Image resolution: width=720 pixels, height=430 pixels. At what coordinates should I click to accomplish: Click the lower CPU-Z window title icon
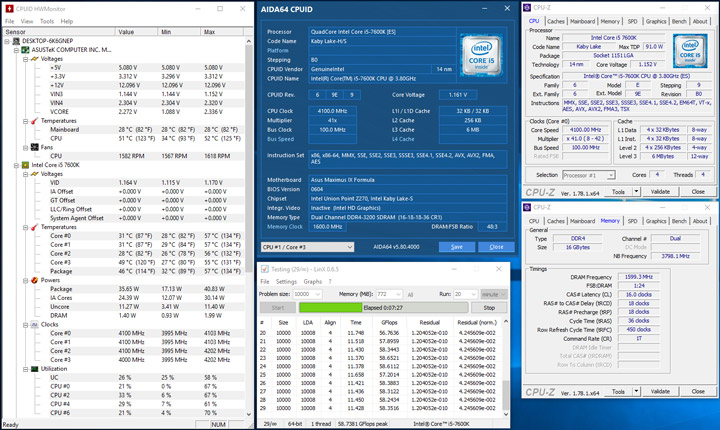(x=527, y=207)
